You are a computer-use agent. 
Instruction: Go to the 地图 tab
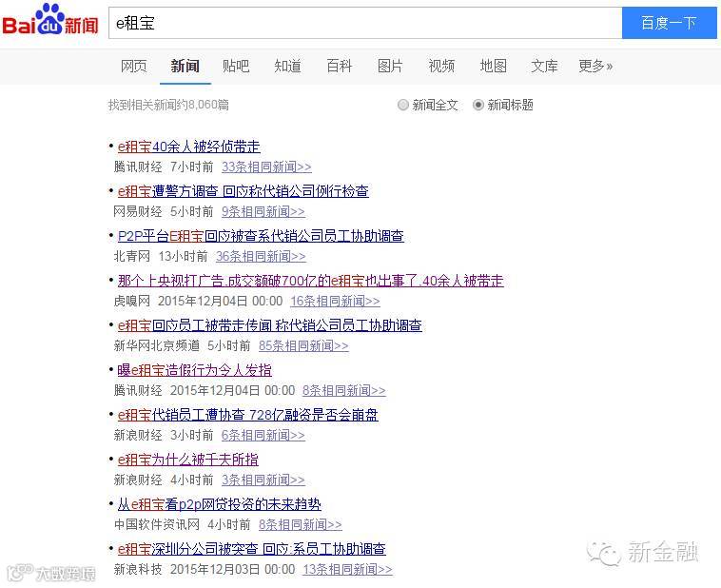tap(493, 67)
